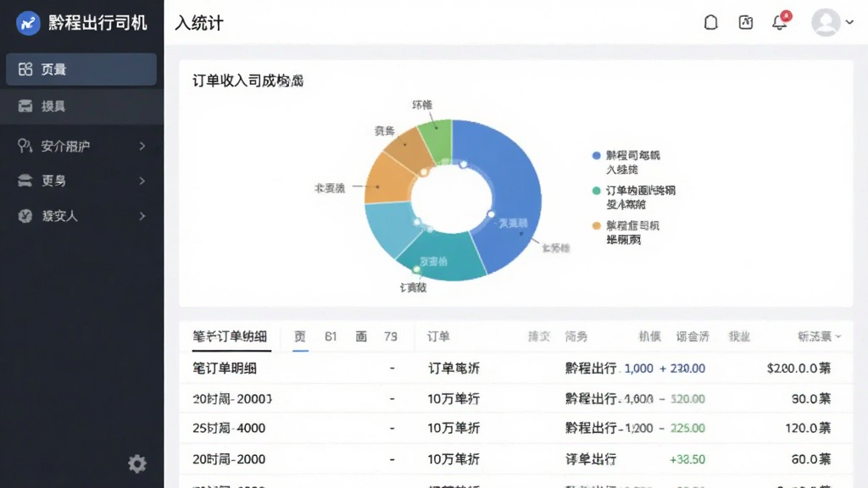Click the car icon in the sidebar
868x488 pixels.
[25, 180]
